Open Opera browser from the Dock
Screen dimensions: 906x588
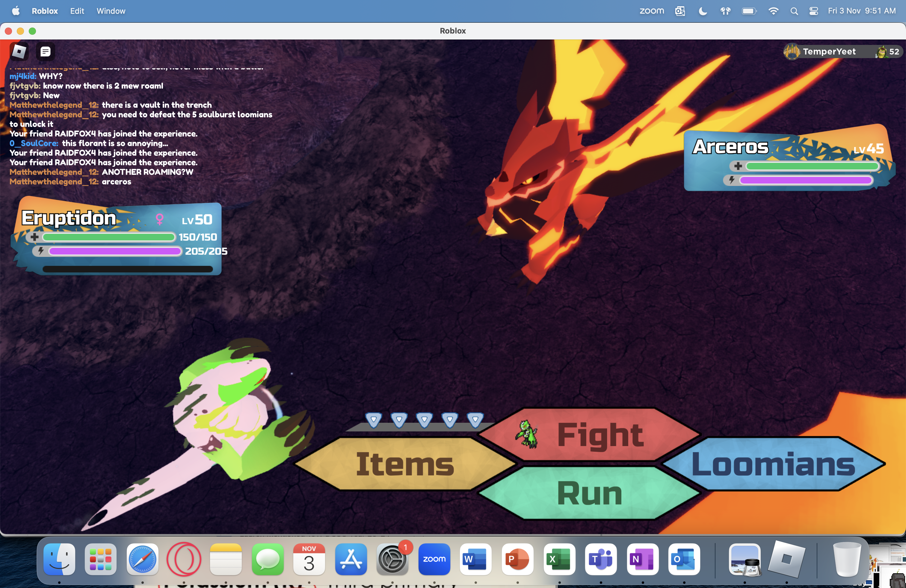[x=184, y=559]
